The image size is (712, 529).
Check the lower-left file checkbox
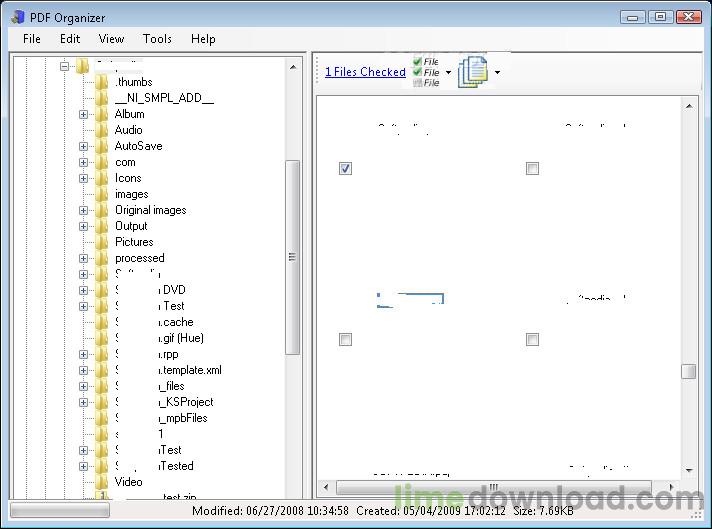point(345,339)
